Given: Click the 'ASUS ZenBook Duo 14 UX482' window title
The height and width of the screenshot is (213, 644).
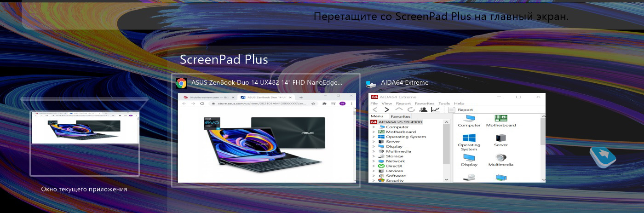Looking at the screenshot, I should point(267,83).
